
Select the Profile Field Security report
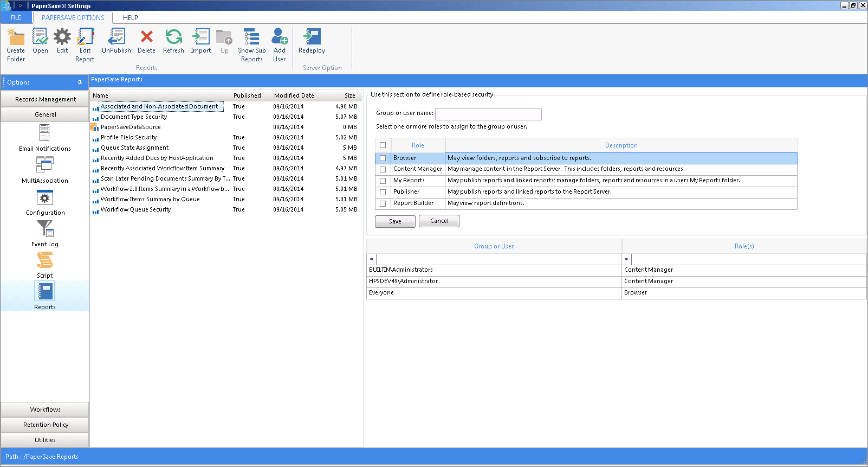click(129, 137)
